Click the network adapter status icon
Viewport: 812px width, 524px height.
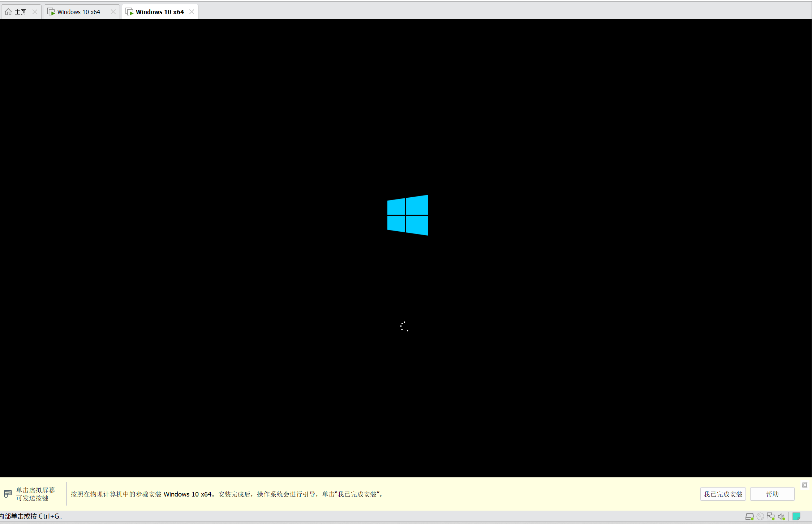tap(771, 517)
